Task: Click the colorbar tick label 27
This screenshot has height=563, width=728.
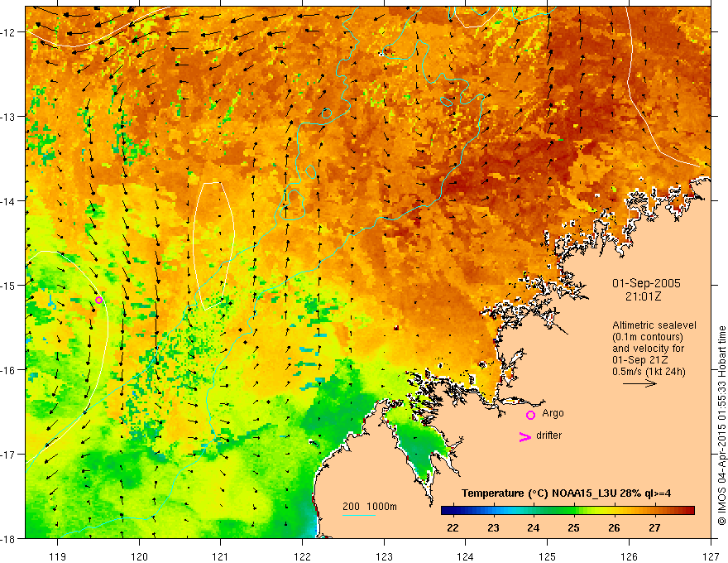Action: (654, 527)
